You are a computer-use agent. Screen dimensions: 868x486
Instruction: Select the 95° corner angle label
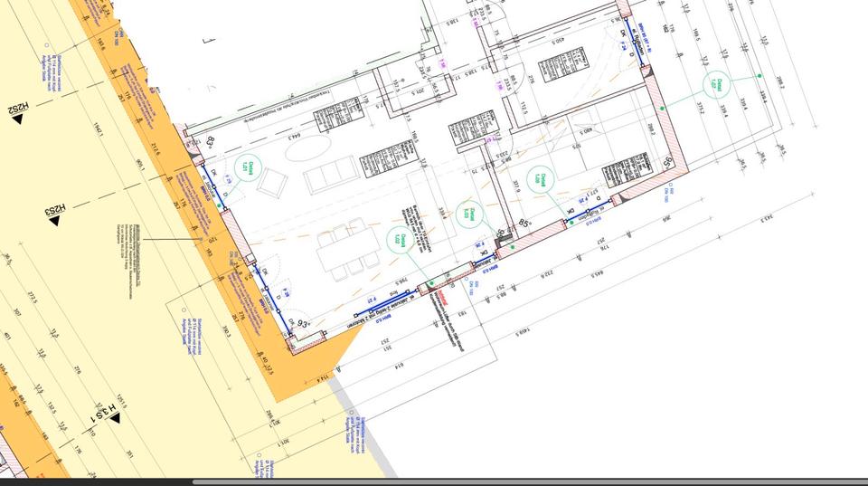point(667,161)
